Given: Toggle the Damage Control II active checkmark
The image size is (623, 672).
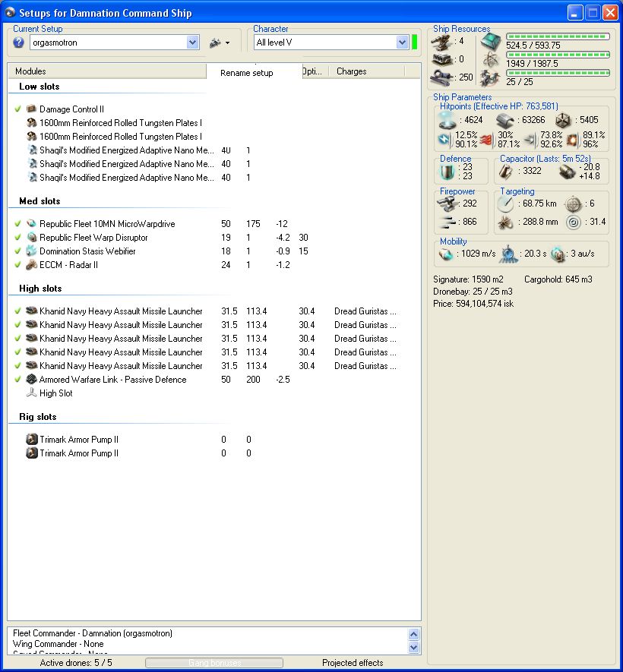Looking at the screenshot, I should pos(17,109).
